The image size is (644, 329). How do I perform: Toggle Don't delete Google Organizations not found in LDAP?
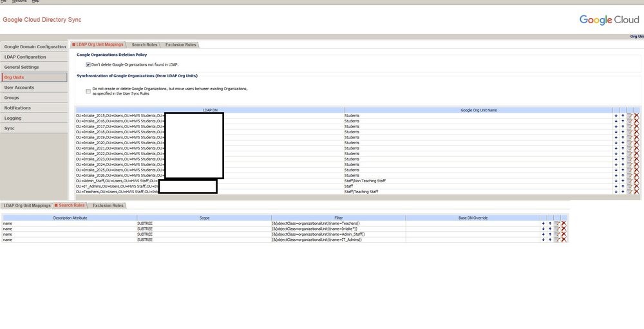[x=88, y=64]
